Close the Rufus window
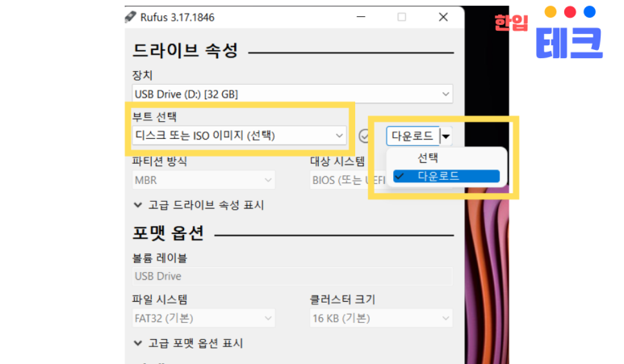 coord(443,17)
